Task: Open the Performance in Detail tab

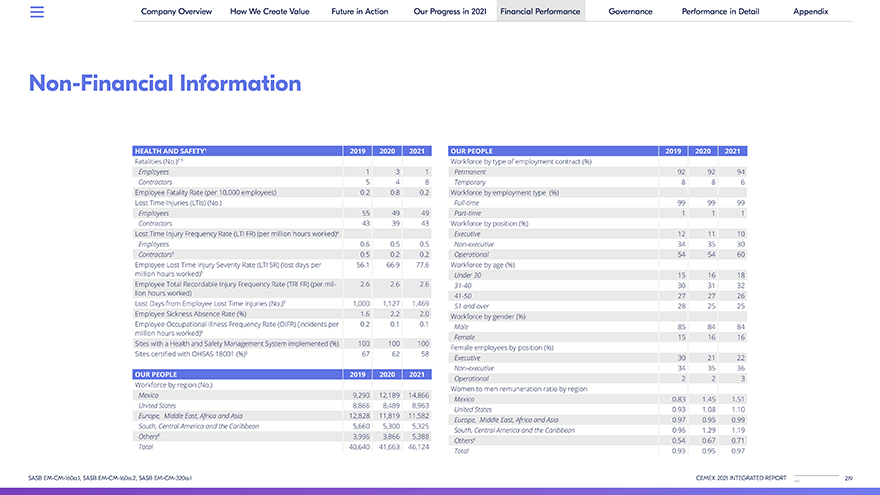Action: (720, 11)
